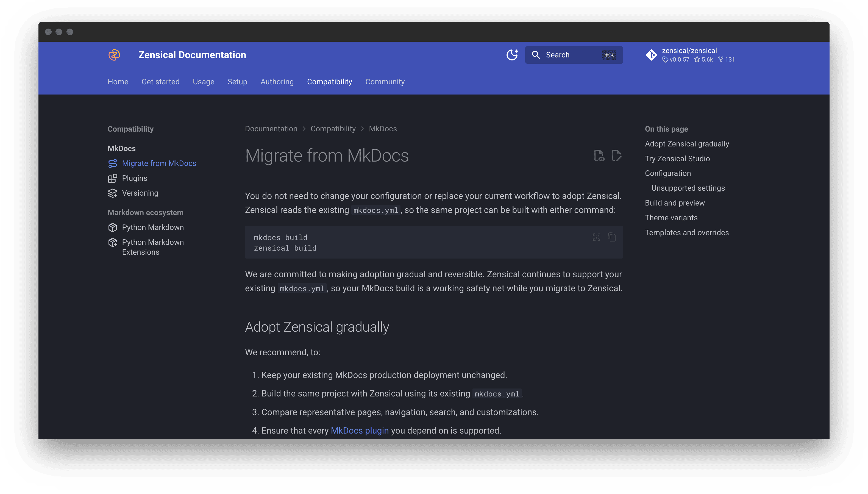Click the Migrate from MkDocs page heading
The image size is (868, 494).
327,156
